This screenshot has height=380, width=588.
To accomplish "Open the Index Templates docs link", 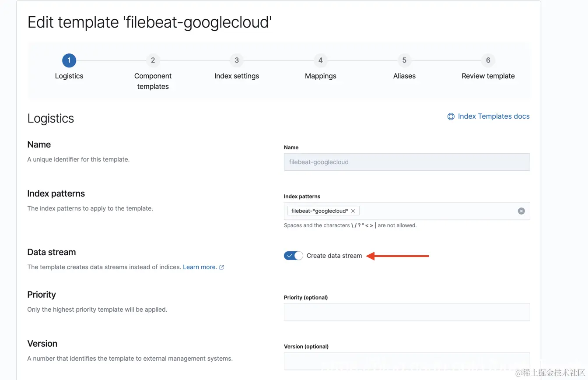I will coord(493,116).
